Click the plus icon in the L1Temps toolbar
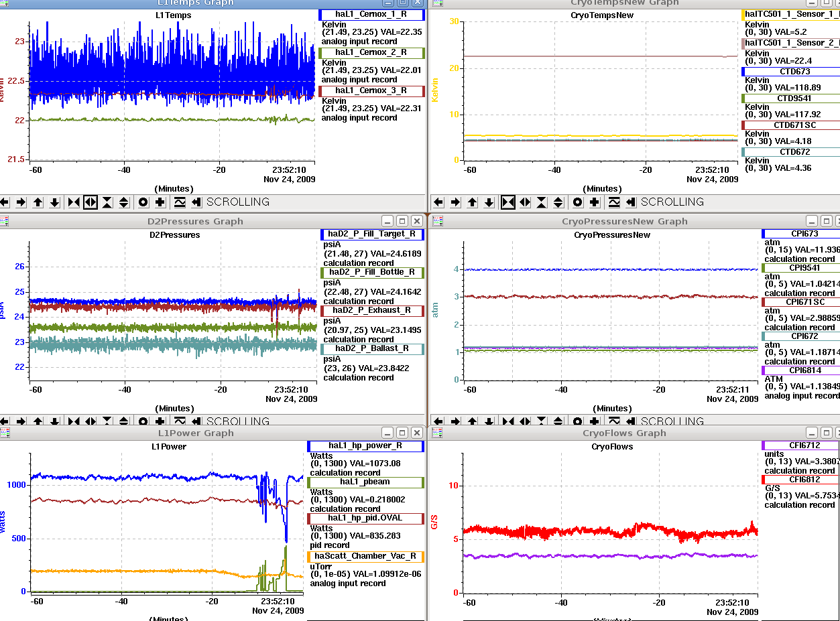 [x=160, y=202]
